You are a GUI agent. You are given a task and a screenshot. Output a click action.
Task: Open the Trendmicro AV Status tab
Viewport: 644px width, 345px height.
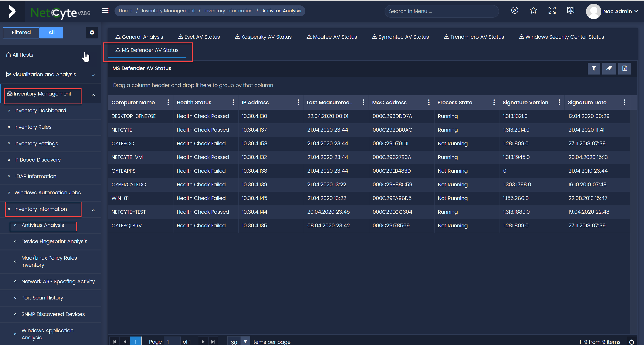click(474, 37)
